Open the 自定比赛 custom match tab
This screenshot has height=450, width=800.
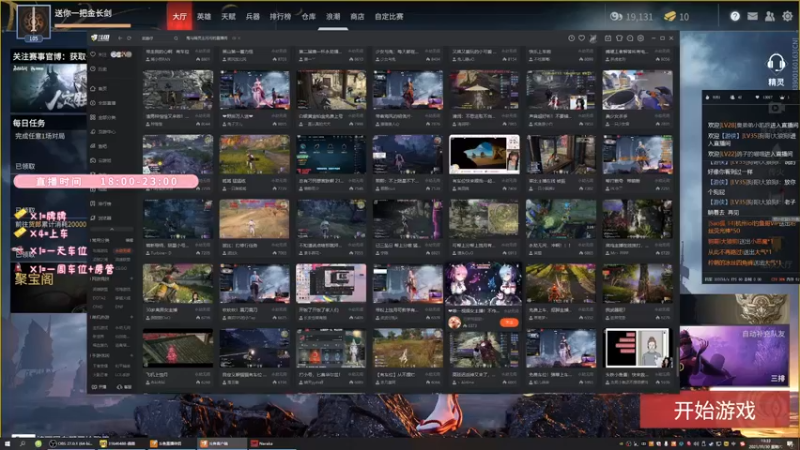pyautogui.click(x=389, y=16)
